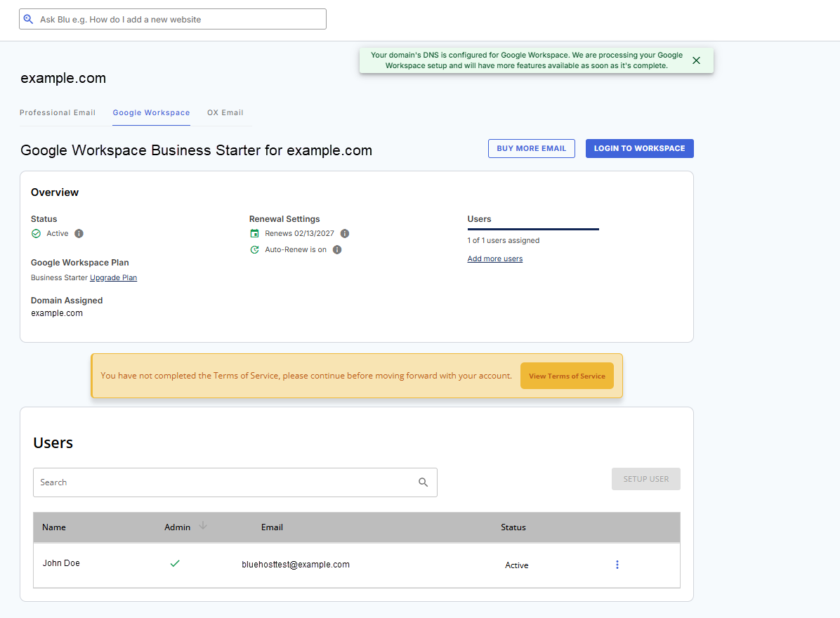Click the Email column header

[x=272, y=527]
